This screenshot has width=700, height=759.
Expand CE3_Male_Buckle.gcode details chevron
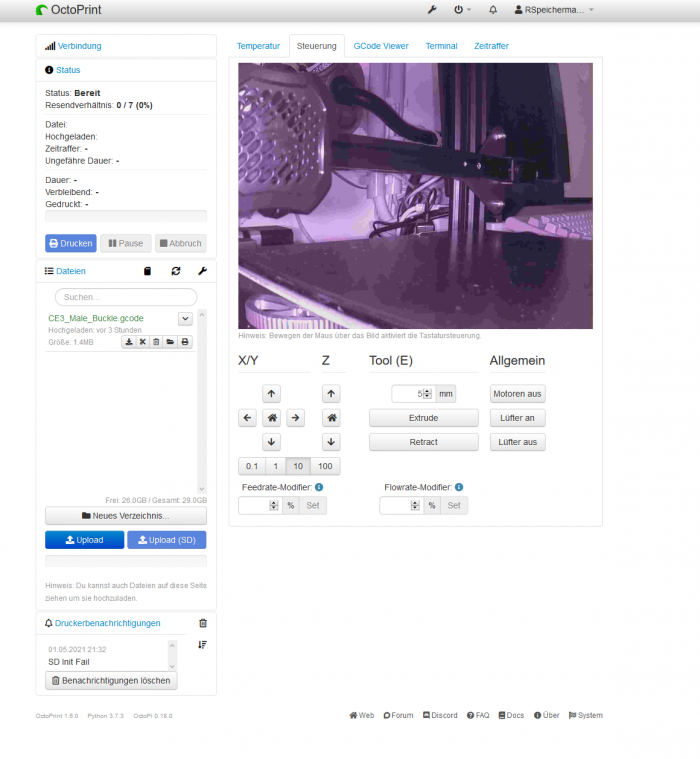point(185,319)
